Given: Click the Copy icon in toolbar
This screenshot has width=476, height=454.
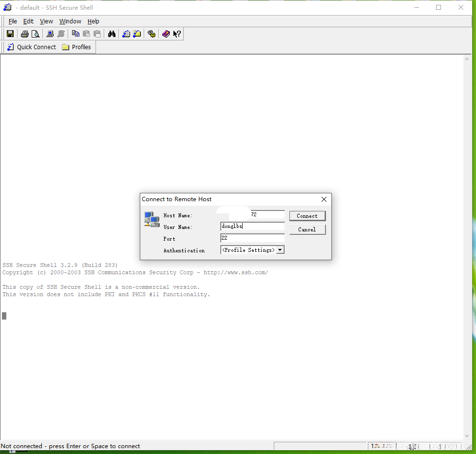Looking at the screenshot, I should click(x=76, y=34).
